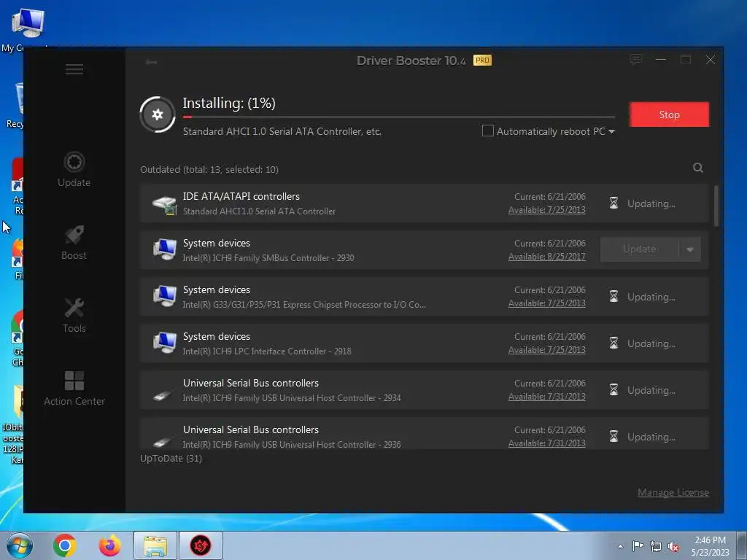747x560 pixels.
Task: Click the installing gear progress icon
Action: point(158,114)
